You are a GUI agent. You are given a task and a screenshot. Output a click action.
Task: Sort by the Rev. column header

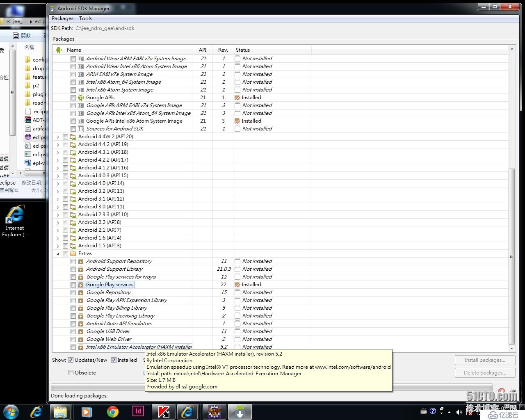pos(223,50)
